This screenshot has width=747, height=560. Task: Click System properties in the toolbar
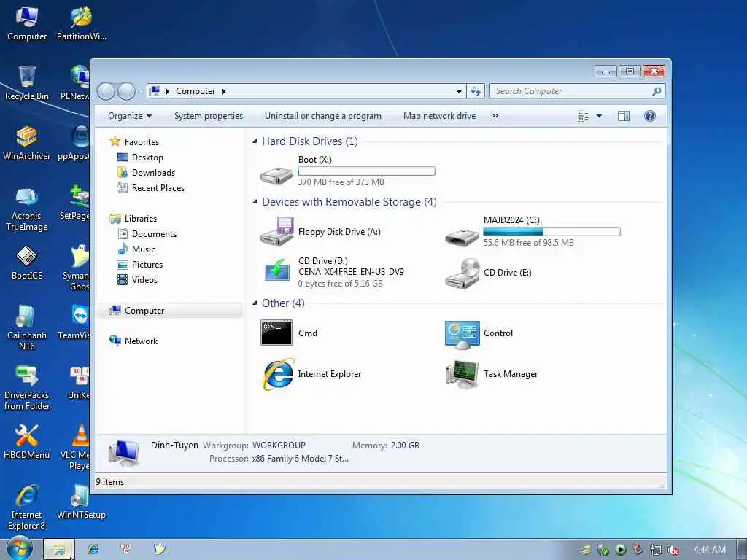point(209,116)
